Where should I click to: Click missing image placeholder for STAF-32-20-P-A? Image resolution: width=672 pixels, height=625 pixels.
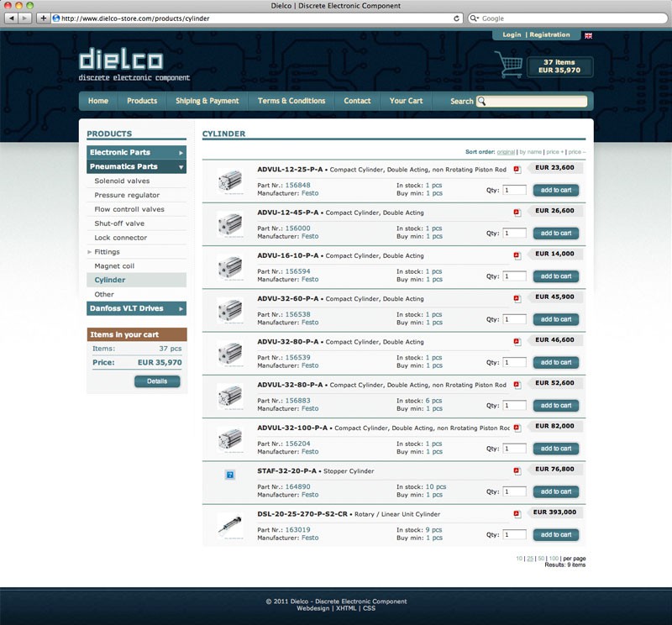pyautogui.click(x=230, y=475)
